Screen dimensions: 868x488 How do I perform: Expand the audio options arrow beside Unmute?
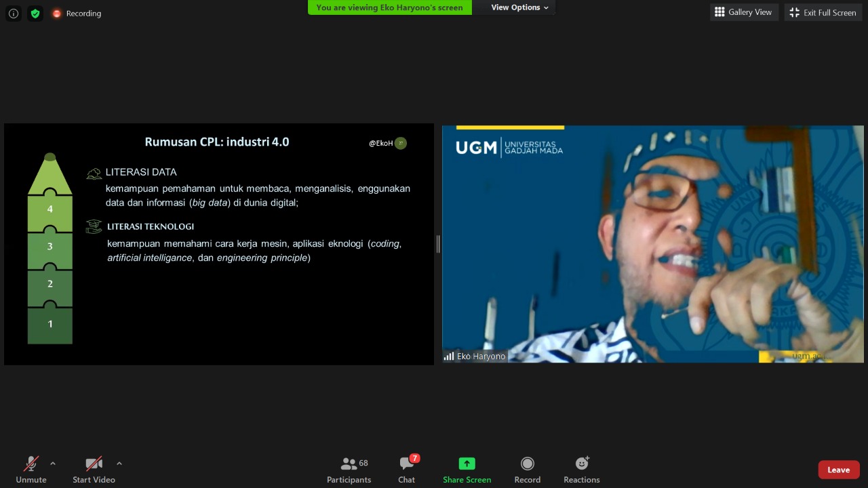[x=53, y=464]
